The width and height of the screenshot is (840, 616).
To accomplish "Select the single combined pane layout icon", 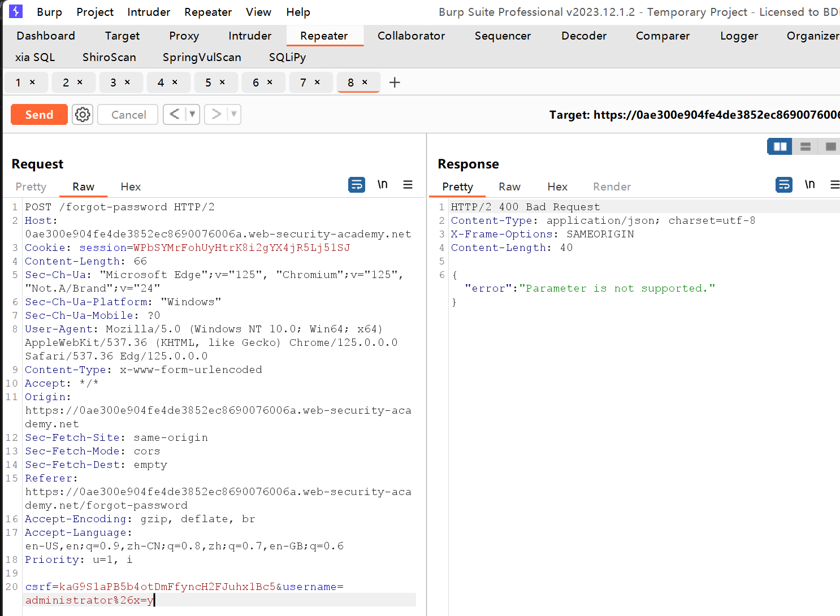I will coord(830,146).
